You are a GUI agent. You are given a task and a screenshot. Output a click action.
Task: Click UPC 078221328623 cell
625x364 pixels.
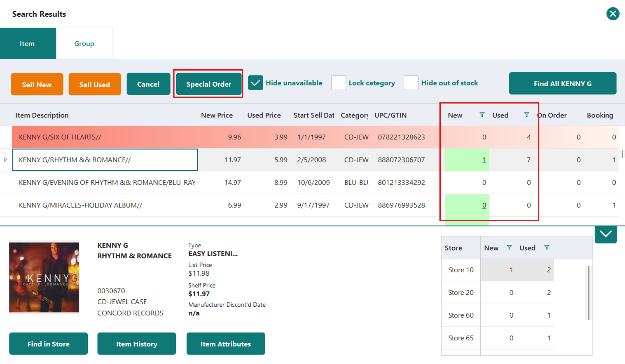(x=401, y=137)
